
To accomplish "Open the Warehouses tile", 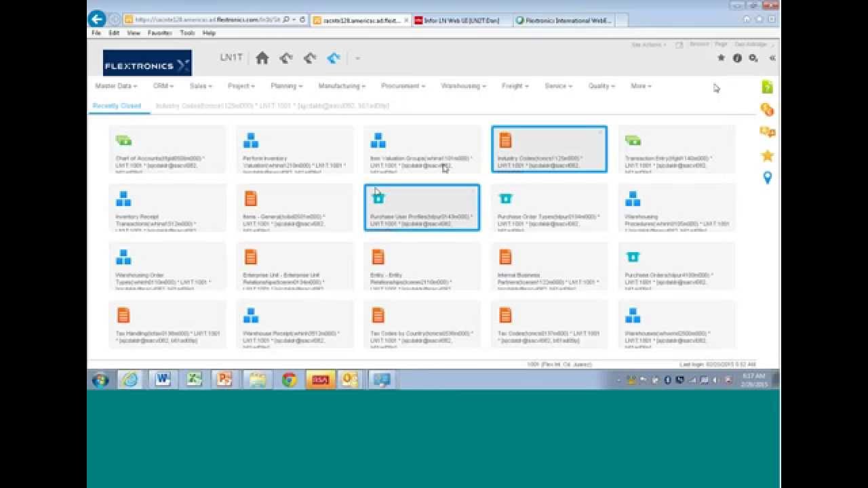I will click(x=677, y=324).
